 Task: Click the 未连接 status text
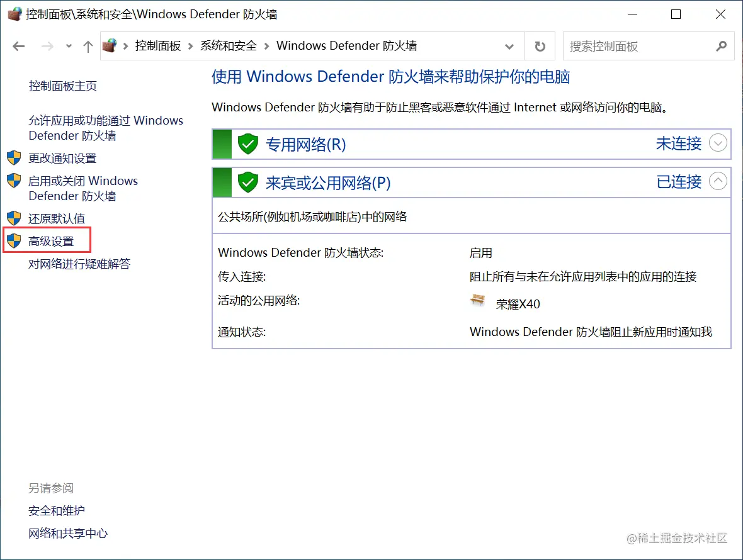(679, 143)
